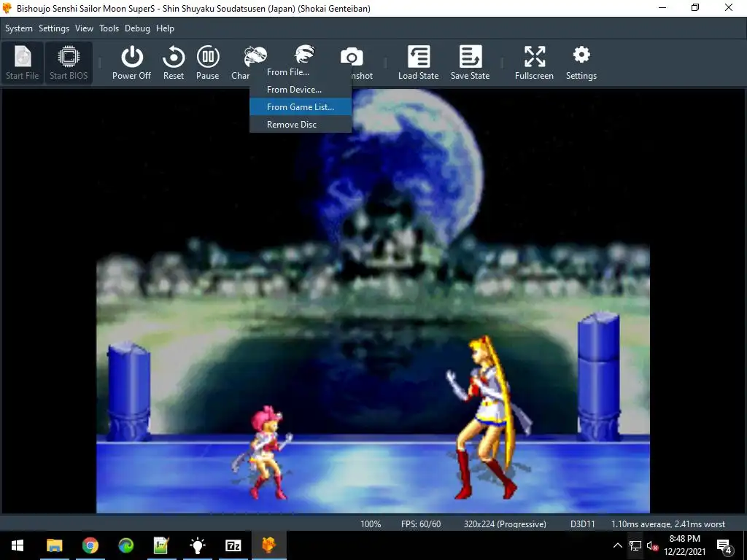Launch Google Chrome from the taskbar
Image resolution: width=747 pixels, height=560 pixels.
(x=90, y=545)
